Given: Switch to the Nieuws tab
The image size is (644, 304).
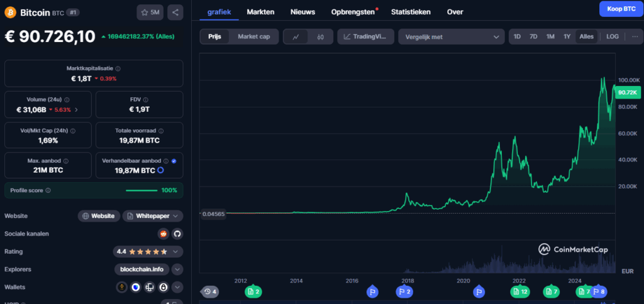Looking at the screenshot, I should click(x=303, y=12).
